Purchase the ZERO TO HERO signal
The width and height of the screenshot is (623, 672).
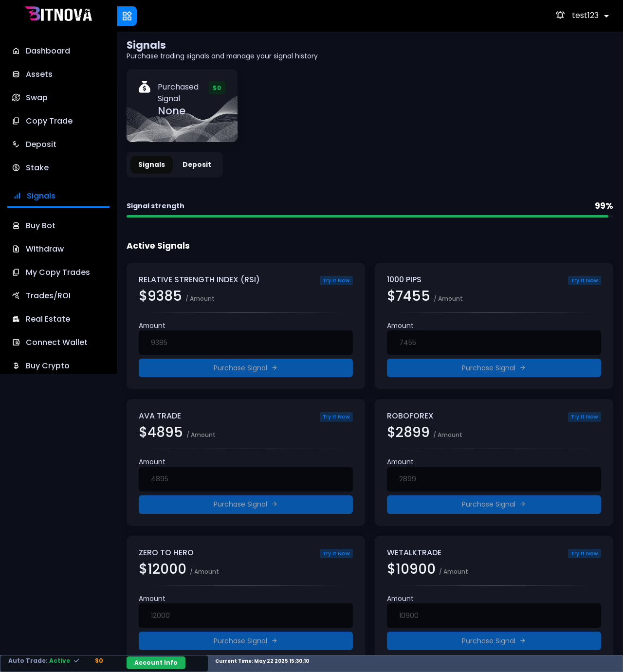(246, 641)
